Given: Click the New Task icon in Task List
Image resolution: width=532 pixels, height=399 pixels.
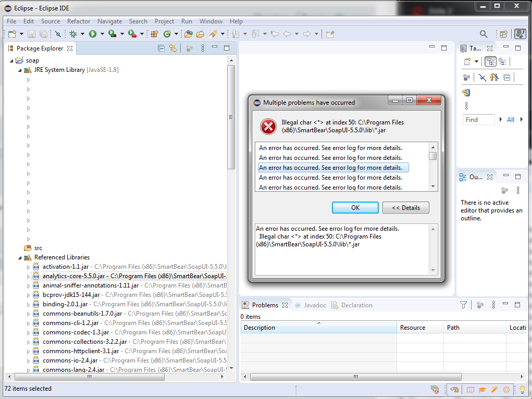Looking at the screenshot, I should (467, 61).
